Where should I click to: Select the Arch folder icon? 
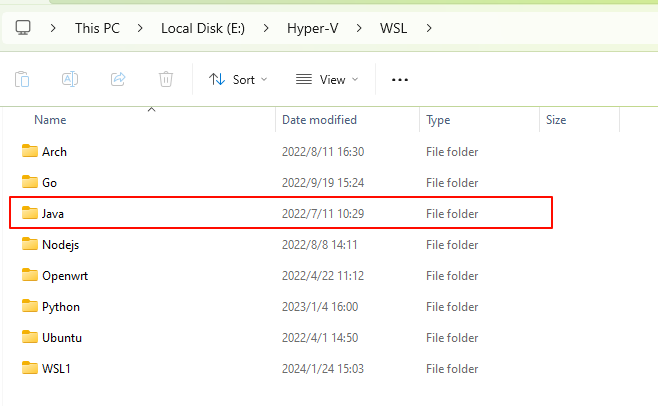29,152
